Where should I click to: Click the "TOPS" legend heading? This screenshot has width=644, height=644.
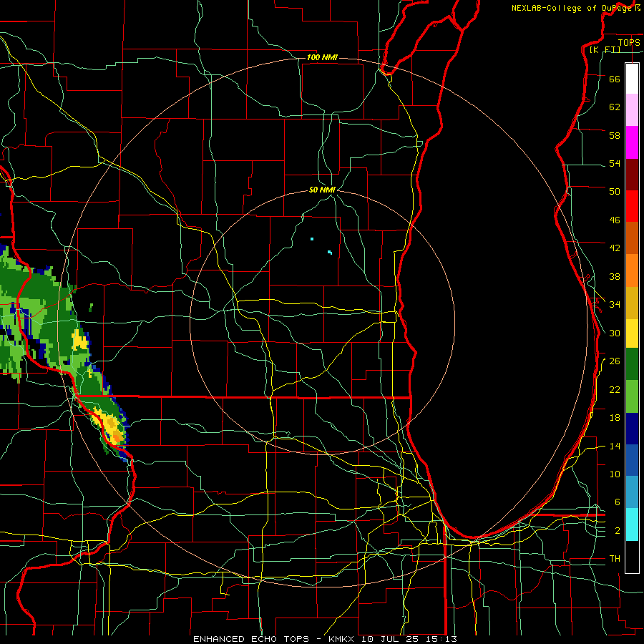[x=629, y=42]
